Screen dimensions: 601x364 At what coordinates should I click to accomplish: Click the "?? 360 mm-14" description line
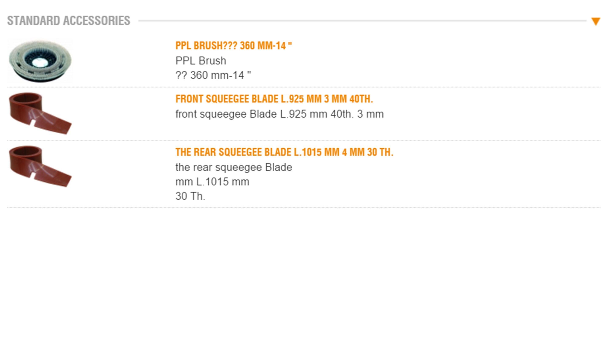tap(213, 75)
